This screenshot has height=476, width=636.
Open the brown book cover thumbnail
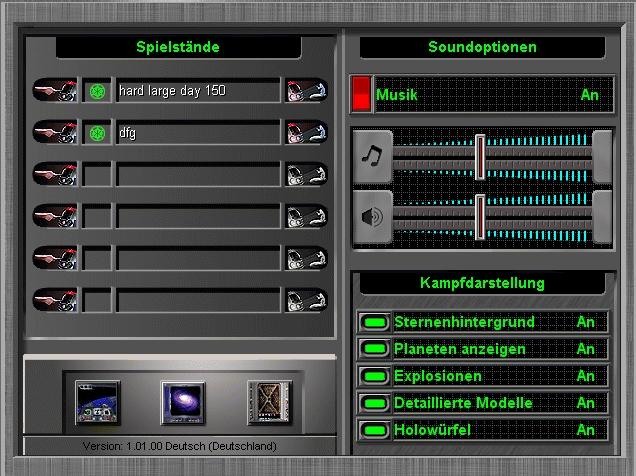(269, 402)
